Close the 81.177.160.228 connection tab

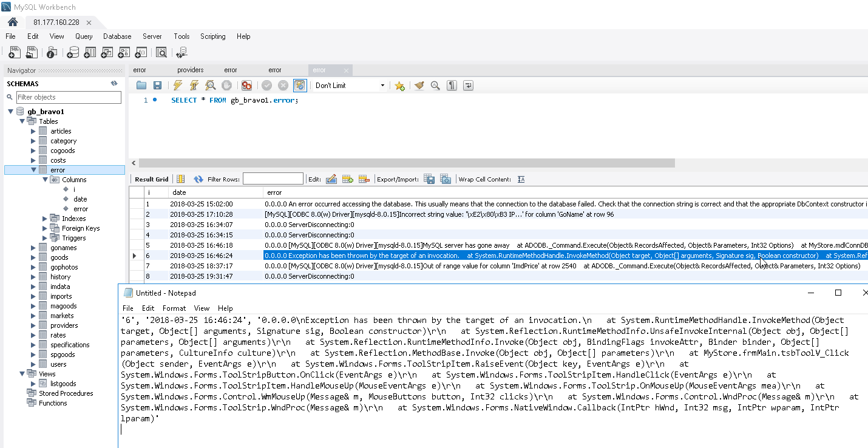click(x=89, y=22)
